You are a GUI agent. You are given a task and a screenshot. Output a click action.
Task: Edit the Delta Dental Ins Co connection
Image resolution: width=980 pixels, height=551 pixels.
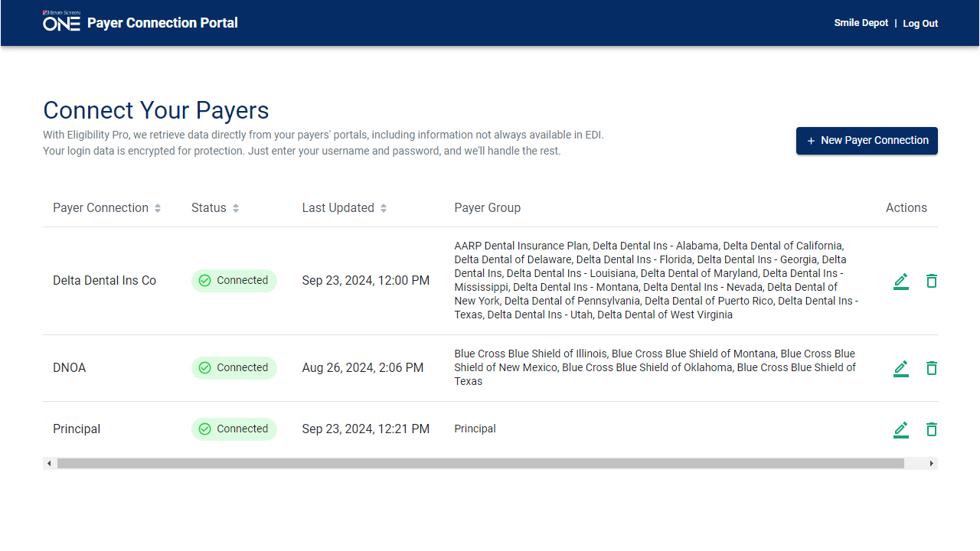click(901, 282)
